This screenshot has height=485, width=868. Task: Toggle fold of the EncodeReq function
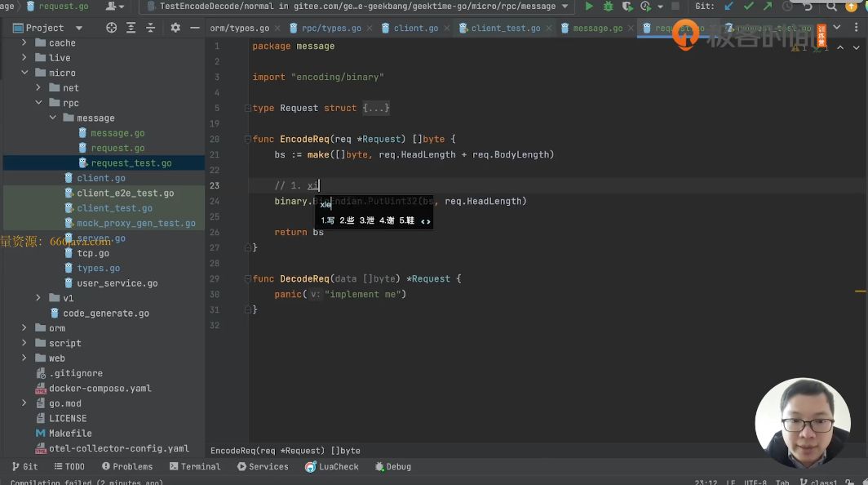click(x=246, y=140)
